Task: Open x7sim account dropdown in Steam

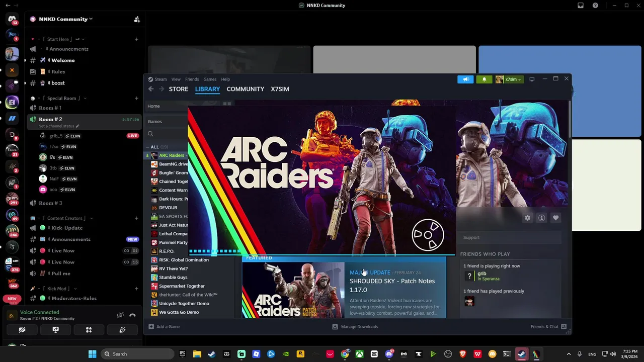Action: [510, 79]
